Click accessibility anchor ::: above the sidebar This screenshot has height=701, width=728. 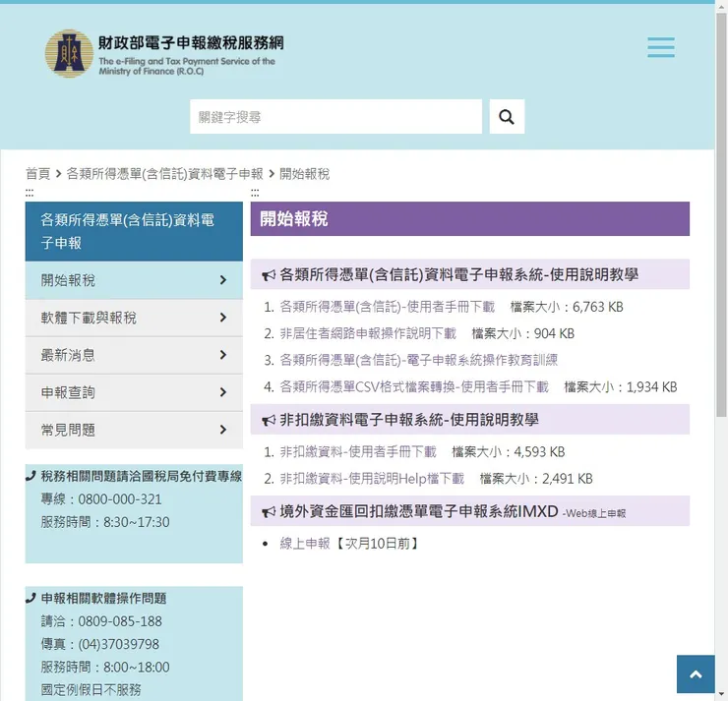(30, 192)
